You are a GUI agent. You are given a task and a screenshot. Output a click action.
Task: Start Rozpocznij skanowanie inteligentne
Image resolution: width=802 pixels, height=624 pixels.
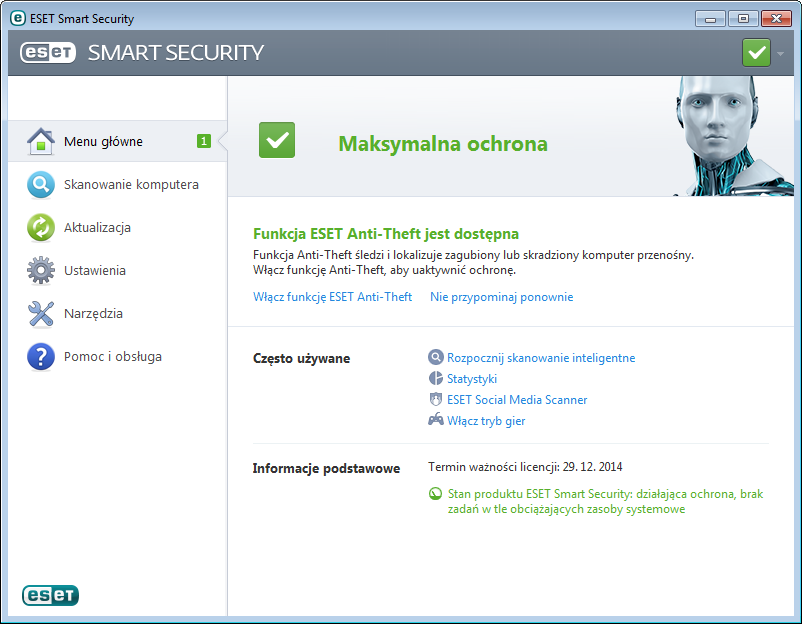[x=541, y=358]
